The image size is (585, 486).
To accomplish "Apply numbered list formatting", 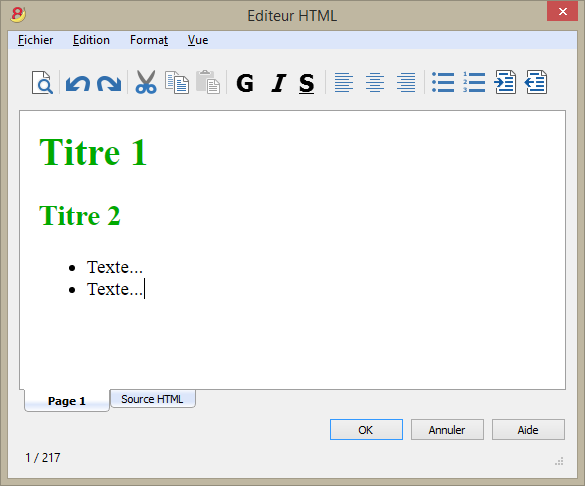I will (x=474, y=82).
